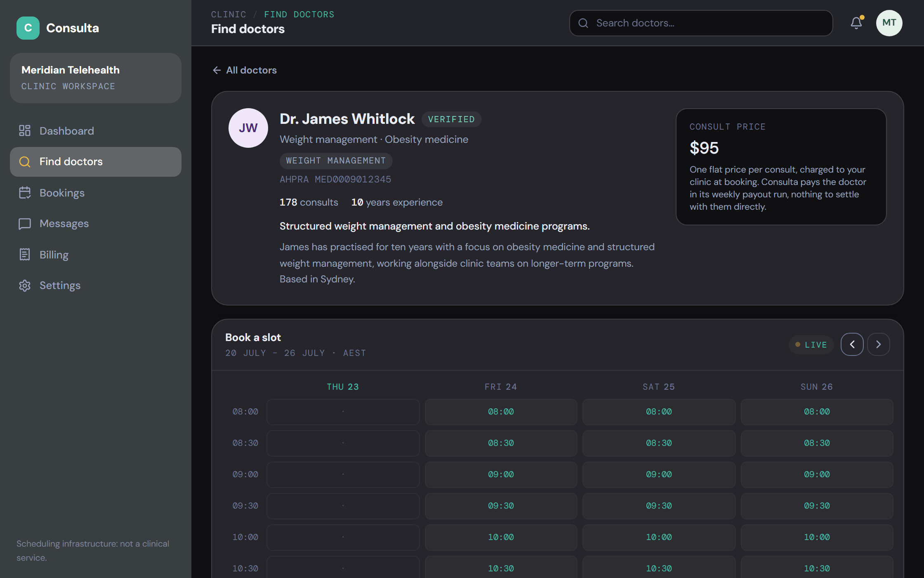The image size is (924, 578).
Task: Open Dashboard in the sidebar
Action: click(96, 131)
